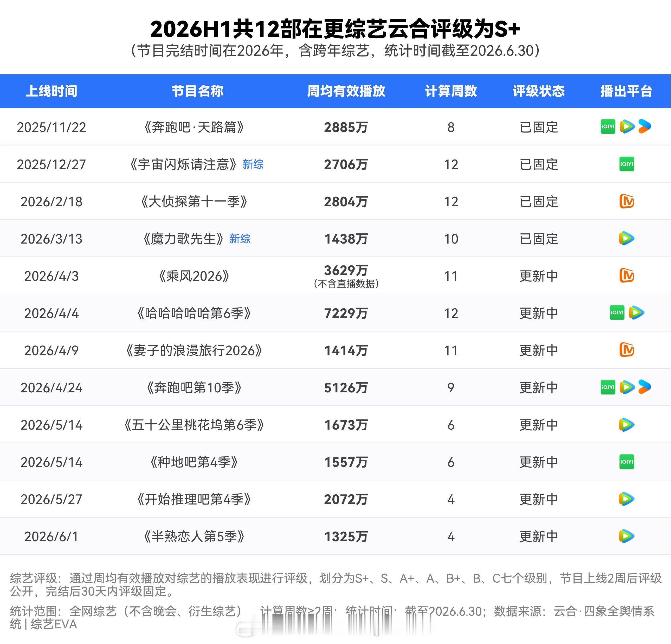
Task: Click the 3629万 playback value
Action: 346,271
